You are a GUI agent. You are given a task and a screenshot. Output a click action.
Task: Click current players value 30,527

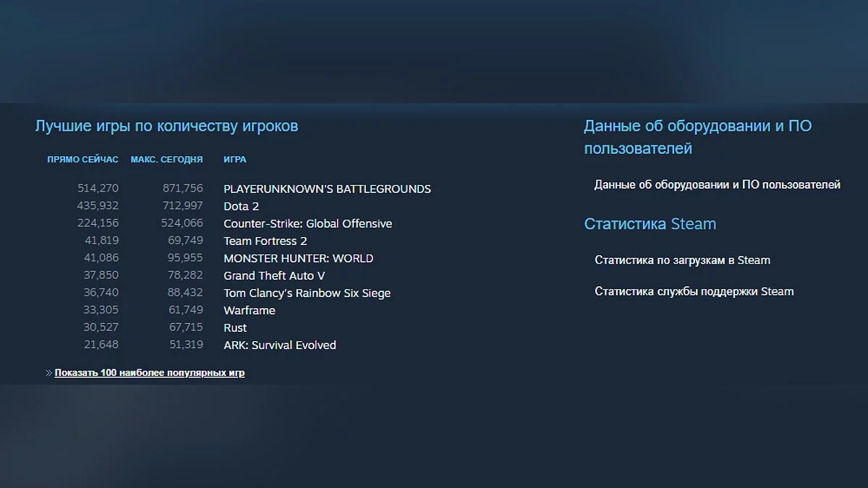[101, 327]
